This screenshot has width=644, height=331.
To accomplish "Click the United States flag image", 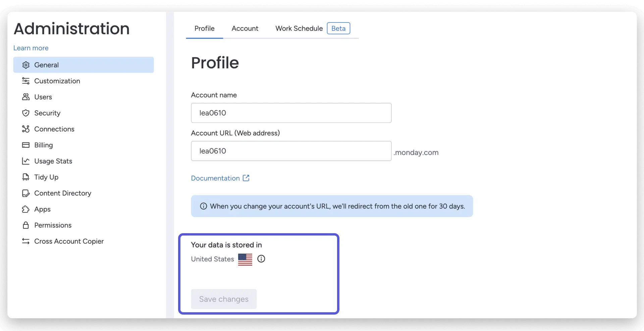I will tap(245, 259).
